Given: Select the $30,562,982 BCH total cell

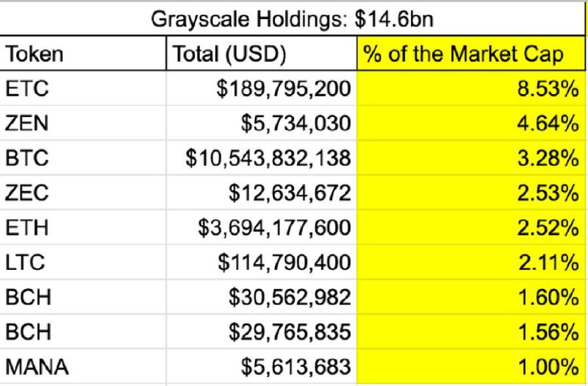Looking at the screenshot, I should coord(262,297).
